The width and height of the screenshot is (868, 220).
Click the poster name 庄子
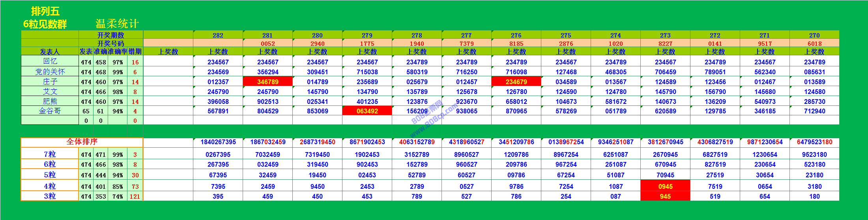point(50,82)
